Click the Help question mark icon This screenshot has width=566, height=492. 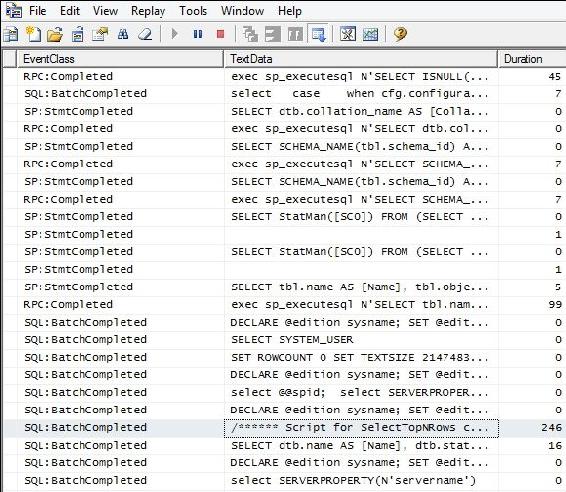click(400, 34)
